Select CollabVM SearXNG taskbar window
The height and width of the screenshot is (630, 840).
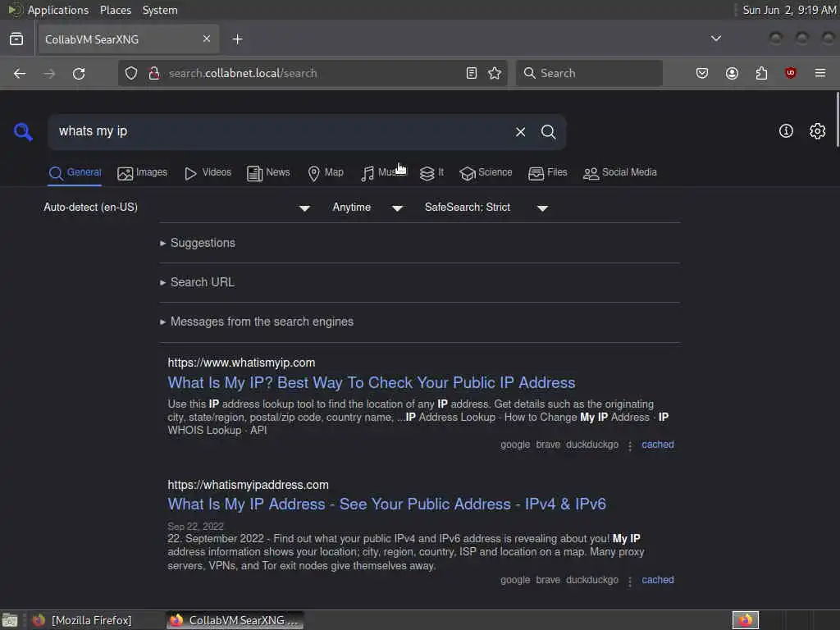pyautogui.click(x=235, y=620)
